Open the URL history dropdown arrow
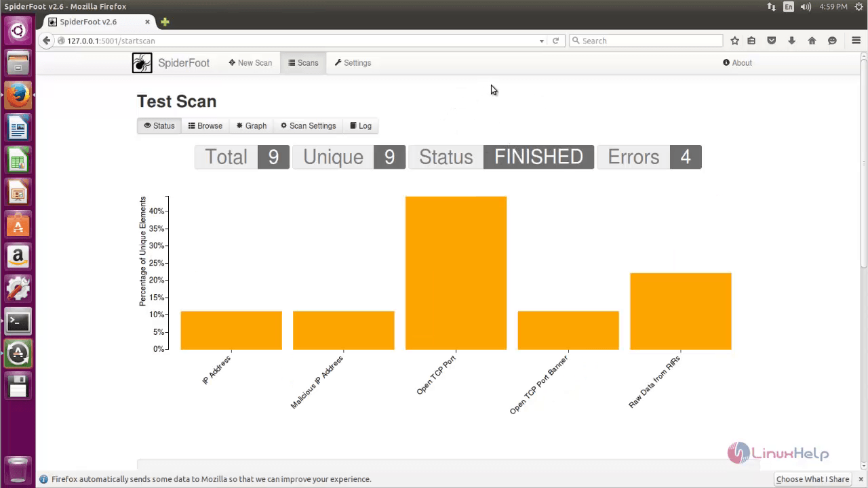Viewport: 868px width, 488px height. tap(541, 41)
